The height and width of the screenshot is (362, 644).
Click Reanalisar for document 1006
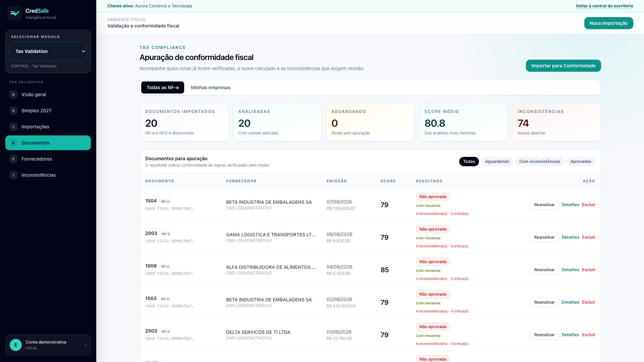544,270
